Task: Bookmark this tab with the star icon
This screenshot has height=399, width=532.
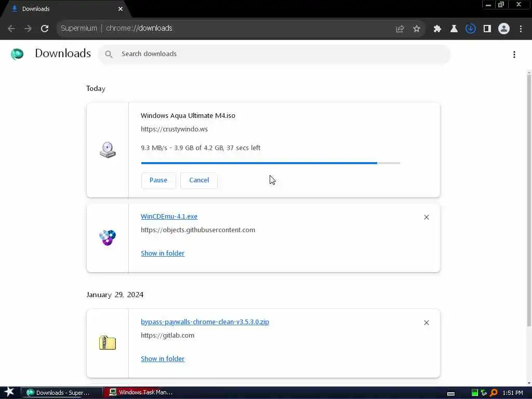Action: (417, 29)
